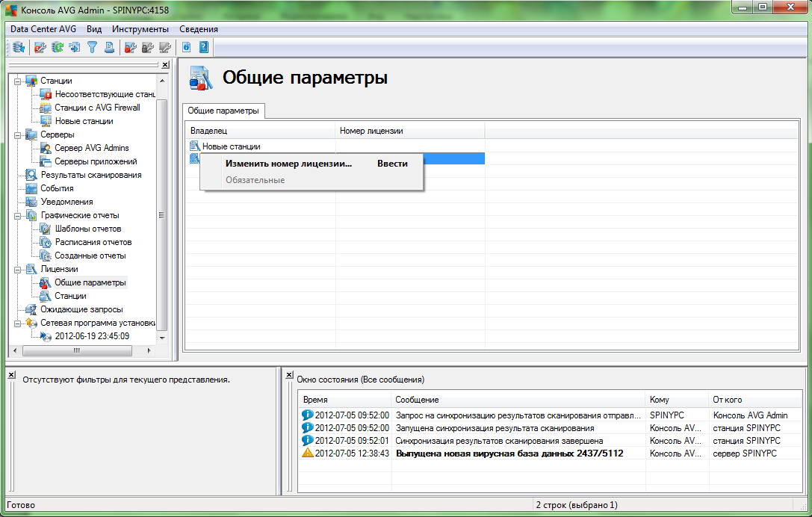This screenshot has width=812, height=517.
Task: Click the gray padlock settings toolbar icon
Action: click(x=148, y=47)
